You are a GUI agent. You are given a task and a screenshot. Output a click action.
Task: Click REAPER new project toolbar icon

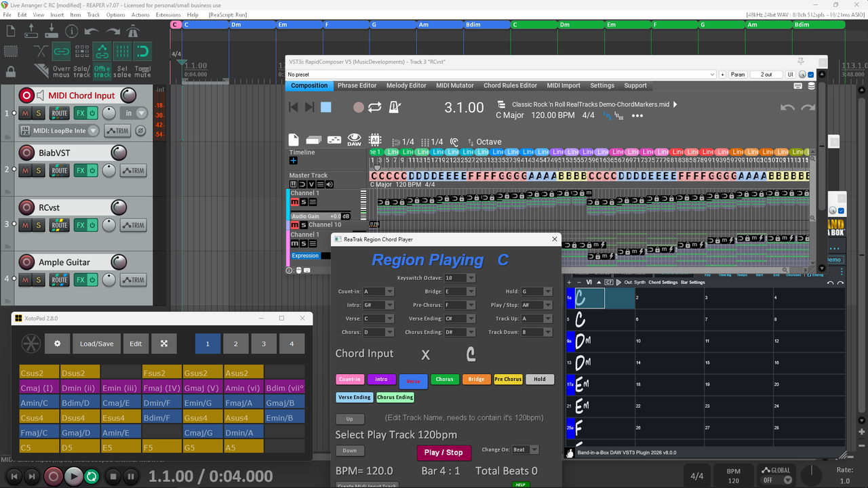pos(12,31)
